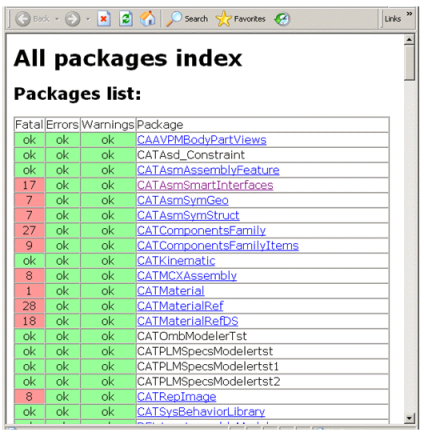Viewport: 424px width, 436px height.
Task: Select the CATAsd_Constraint package text
Action: 191,155
